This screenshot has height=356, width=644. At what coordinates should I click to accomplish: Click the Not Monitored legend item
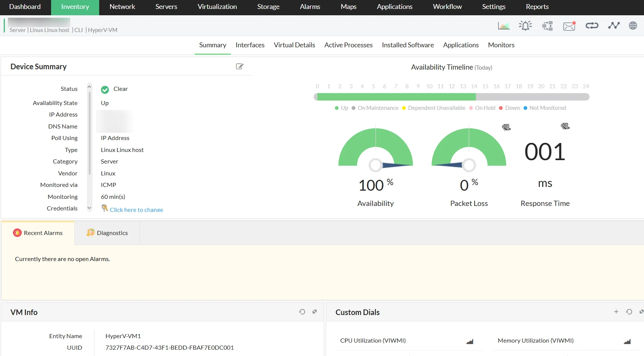point(544,108)
